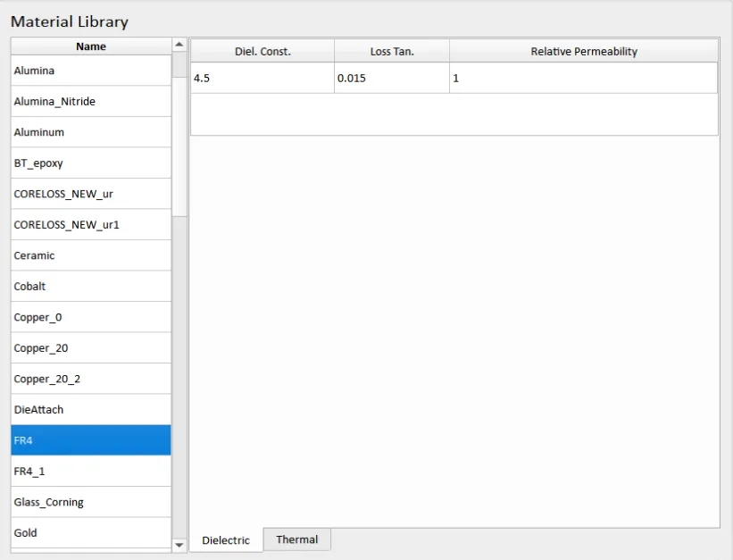Image resolution: width=733 pixels, height=560 pixels.
Task: Click the scroll down arrow of material list
Action: pyautogui.click(x=179, y=545)
